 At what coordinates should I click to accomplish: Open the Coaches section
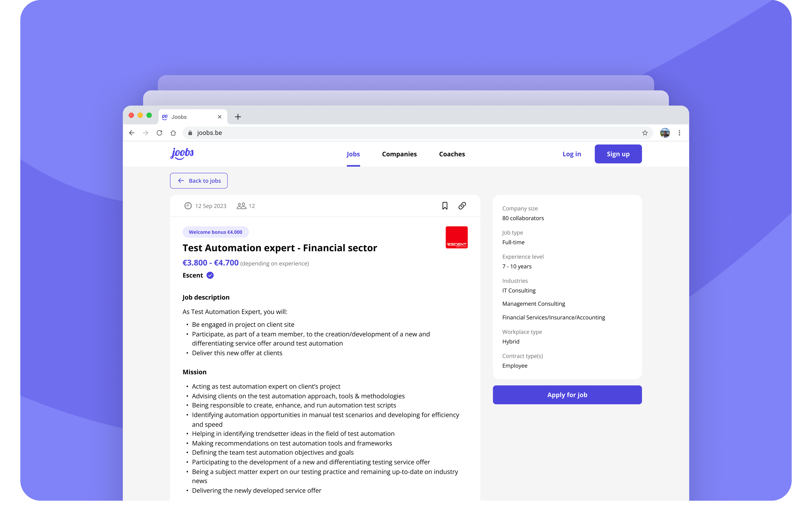point(452,154)
